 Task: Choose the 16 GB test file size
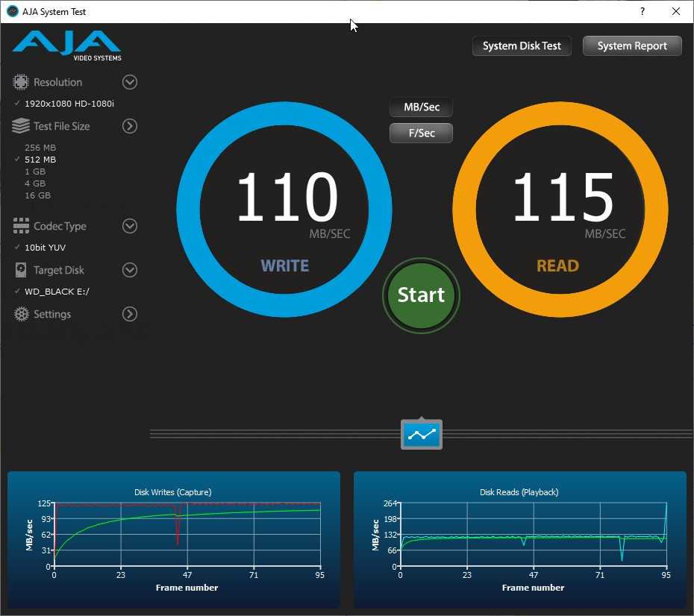pyautogui.click(x=37, y=195)
